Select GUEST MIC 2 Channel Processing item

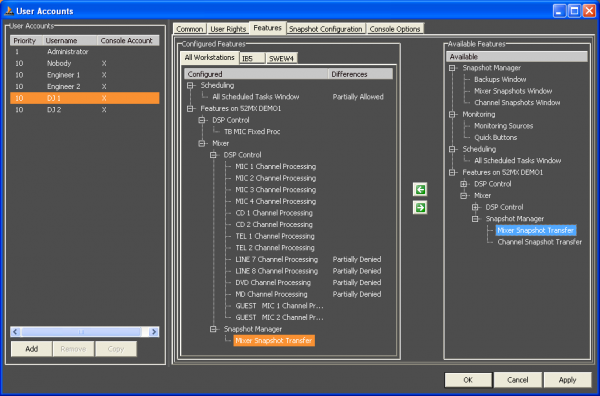tap(279, 318)
